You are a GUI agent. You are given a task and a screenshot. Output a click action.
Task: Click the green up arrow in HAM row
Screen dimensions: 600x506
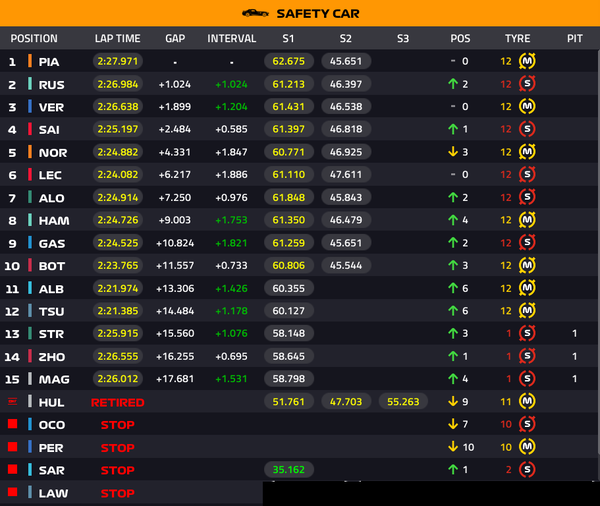coord(453,220)
